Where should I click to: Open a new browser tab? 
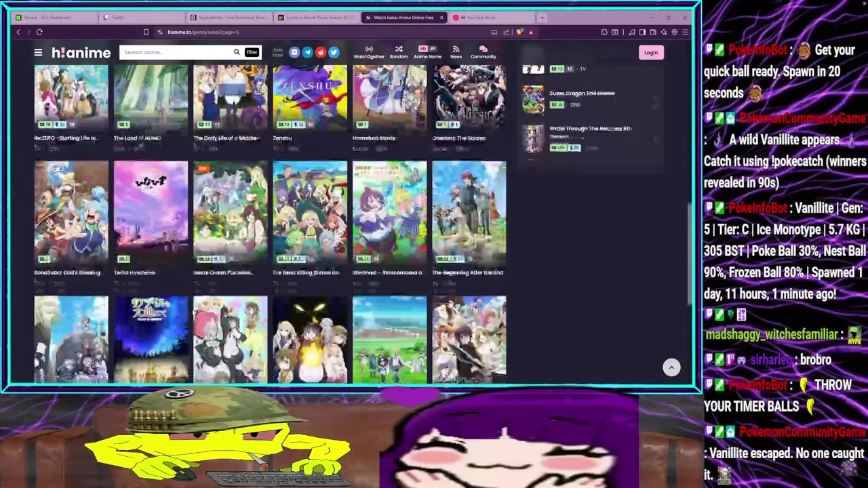click(542, 18)
